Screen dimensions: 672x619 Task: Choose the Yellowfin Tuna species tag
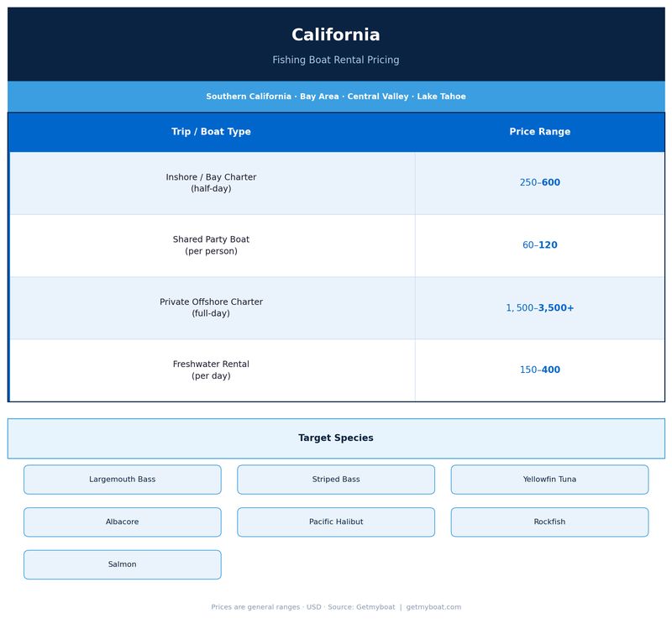[549, 480]
